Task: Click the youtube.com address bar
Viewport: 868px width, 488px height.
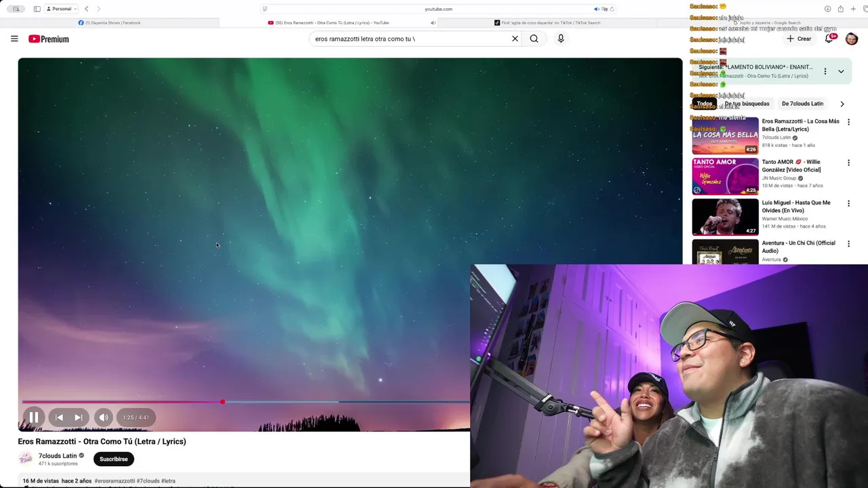Action: pyautogui.click(x=438, y=9)
